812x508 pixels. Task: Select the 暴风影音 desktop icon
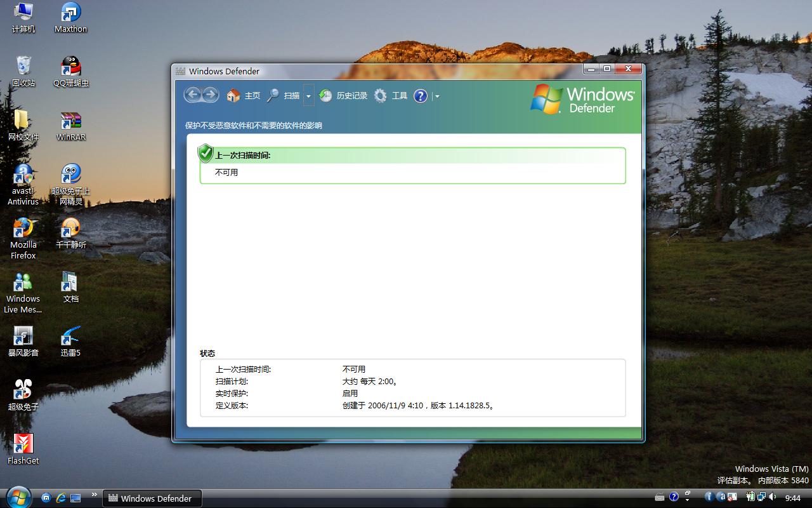[x=23, y=342]
